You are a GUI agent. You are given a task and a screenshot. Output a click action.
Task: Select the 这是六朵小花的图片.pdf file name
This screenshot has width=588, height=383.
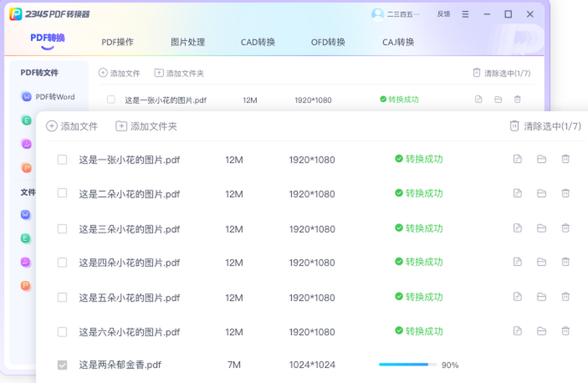coord(129,332)
